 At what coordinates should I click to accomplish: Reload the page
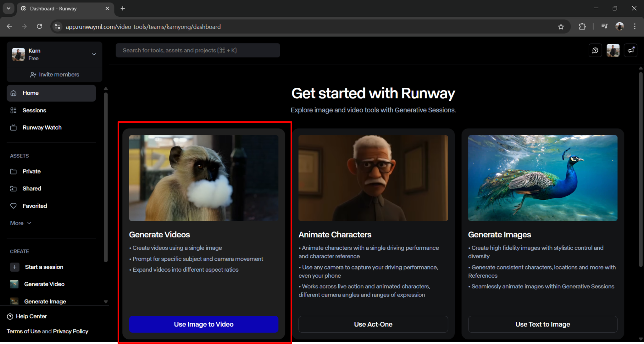(x=39, y=26)
